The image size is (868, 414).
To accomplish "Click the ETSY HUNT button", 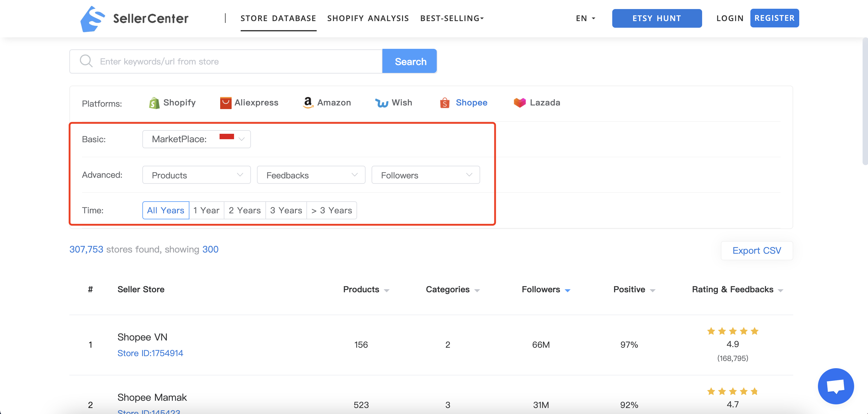I will [657, 18].
